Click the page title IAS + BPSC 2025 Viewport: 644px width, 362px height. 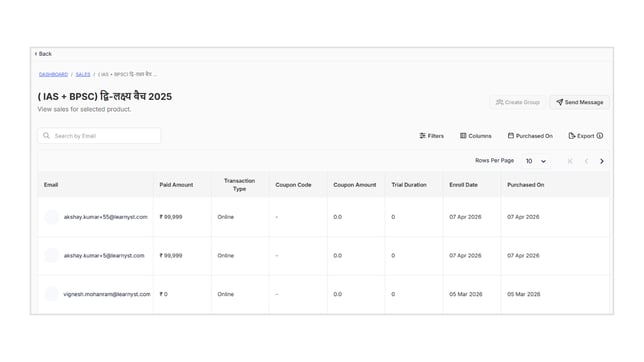click(x=105, y=97)
